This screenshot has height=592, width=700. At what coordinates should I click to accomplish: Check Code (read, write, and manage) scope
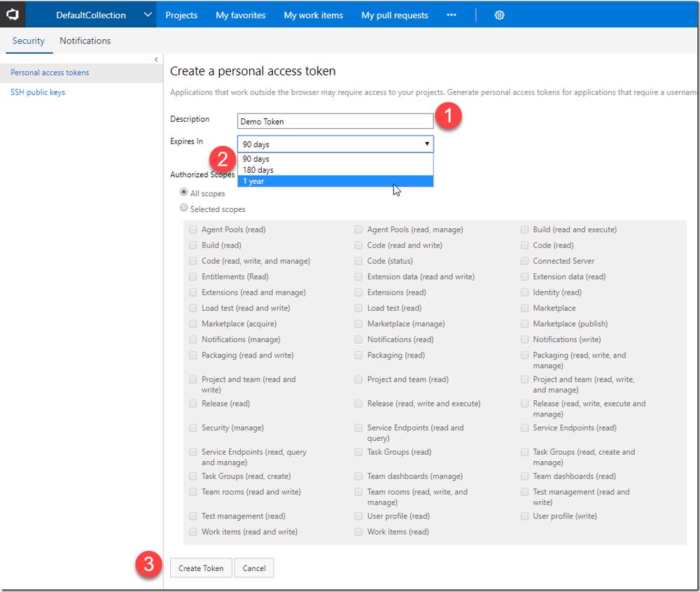coord(193,261)
